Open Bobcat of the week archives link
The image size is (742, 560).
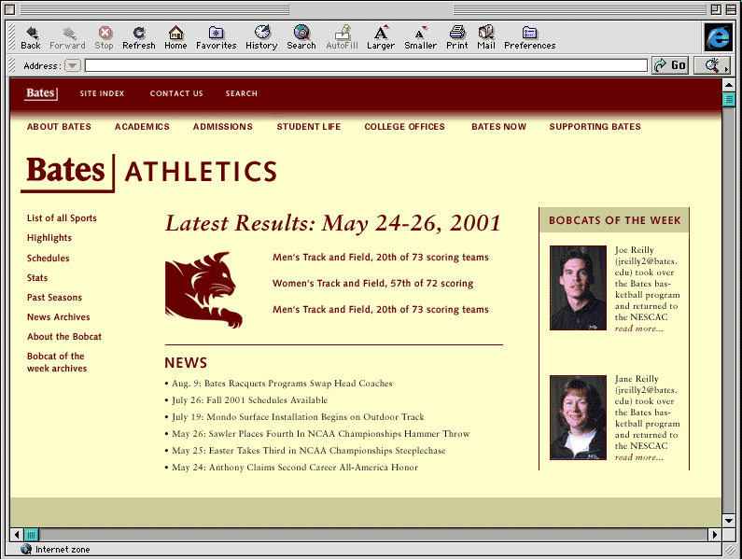coord(57,362)
